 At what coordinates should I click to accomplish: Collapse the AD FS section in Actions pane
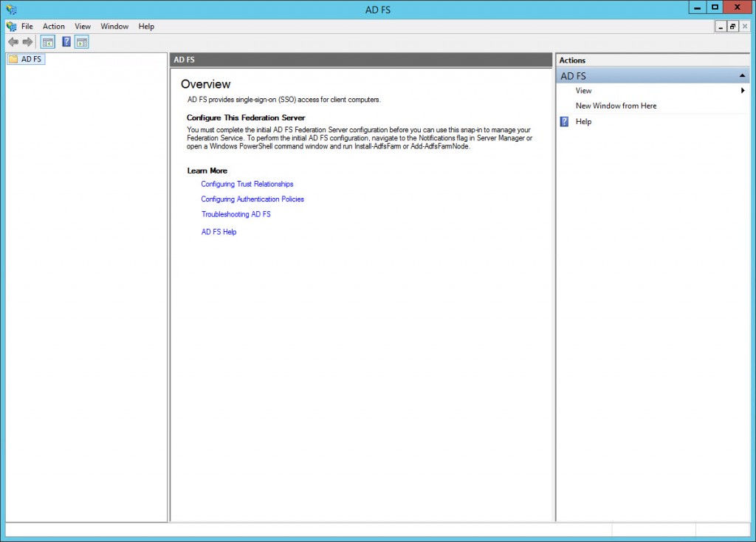(x=743, y=75)
